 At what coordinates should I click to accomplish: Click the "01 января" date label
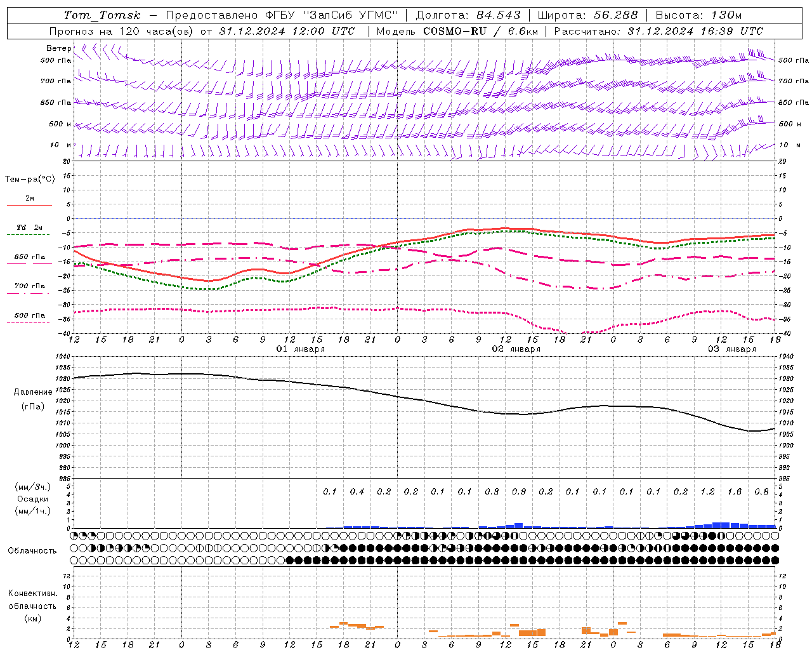pos(301,349)
